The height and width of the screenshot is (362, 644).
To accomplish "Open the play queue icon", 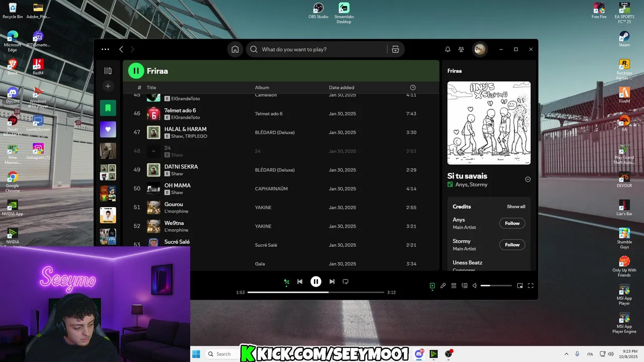I will 454,286.
